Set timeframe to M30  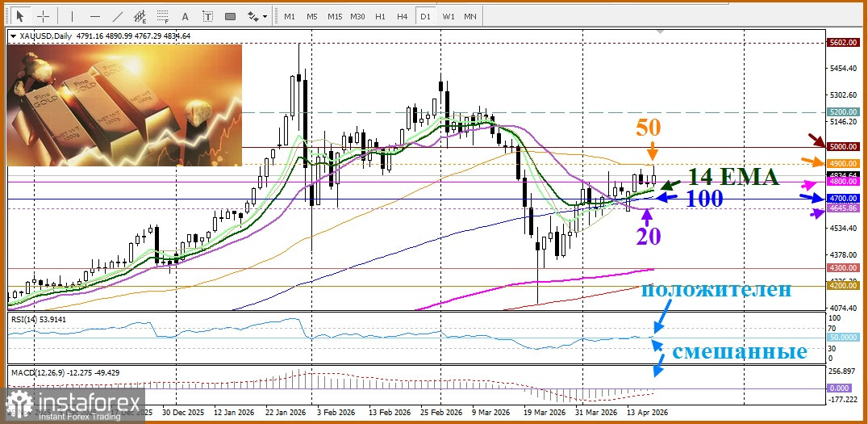click(x=357, y=17)
